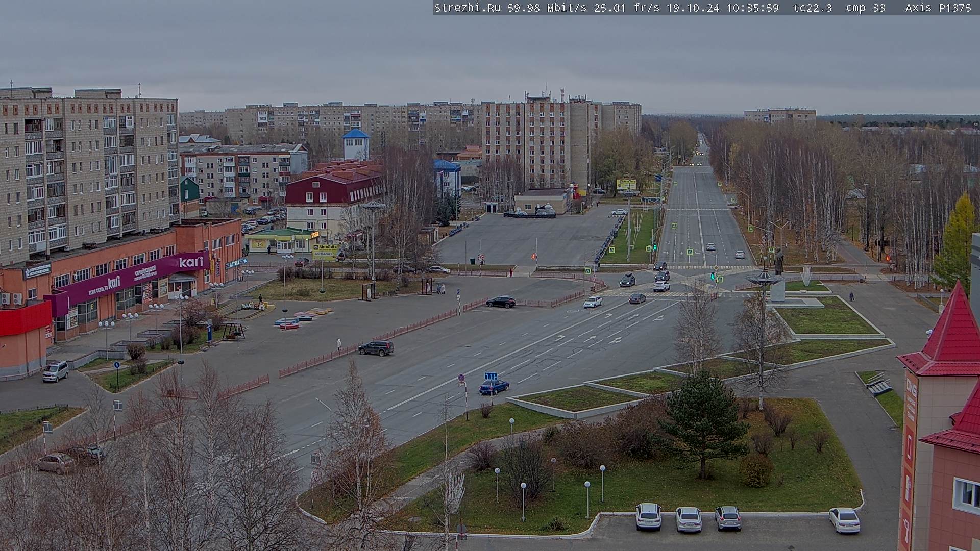Click the large white kari sign on the purple storefront
This screenshot has width=980, height=551.
pyautogui.click(x=191, y=261)
